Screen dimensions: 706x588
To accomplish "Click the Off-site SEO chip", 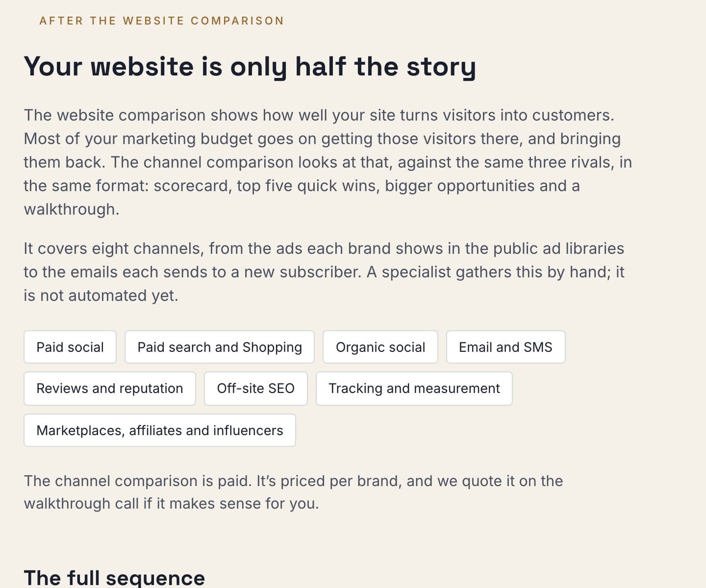I will tap(256, 389).
